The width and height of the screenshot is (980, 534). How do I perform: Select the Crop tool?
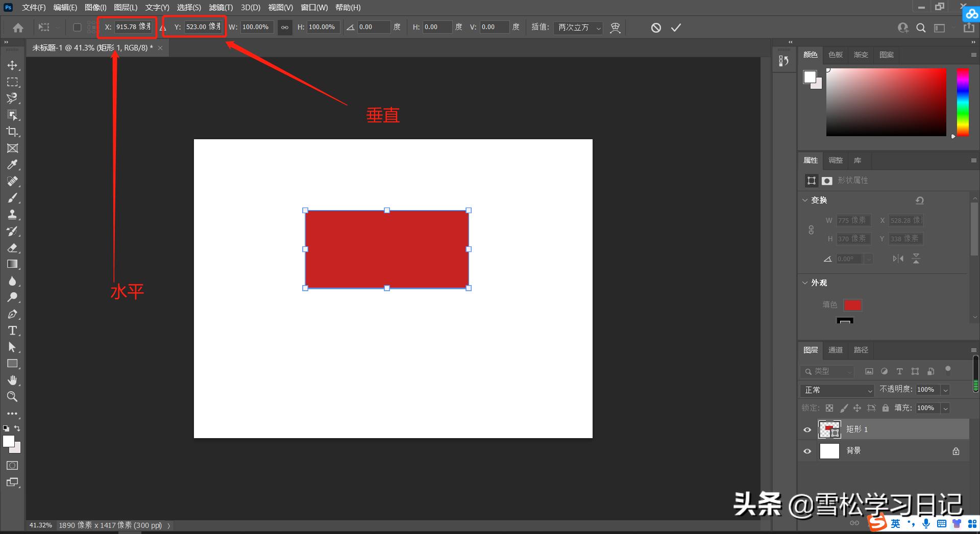point(12,132)
